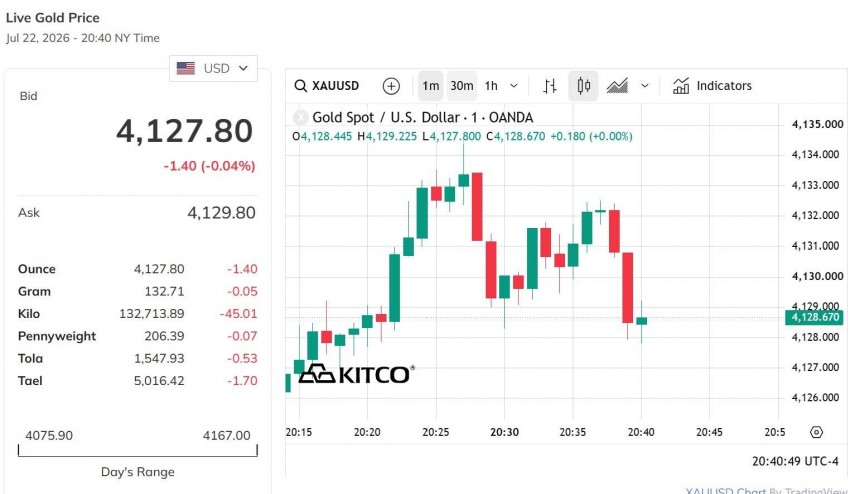Select the bars chart style icon

pos(550,86)
